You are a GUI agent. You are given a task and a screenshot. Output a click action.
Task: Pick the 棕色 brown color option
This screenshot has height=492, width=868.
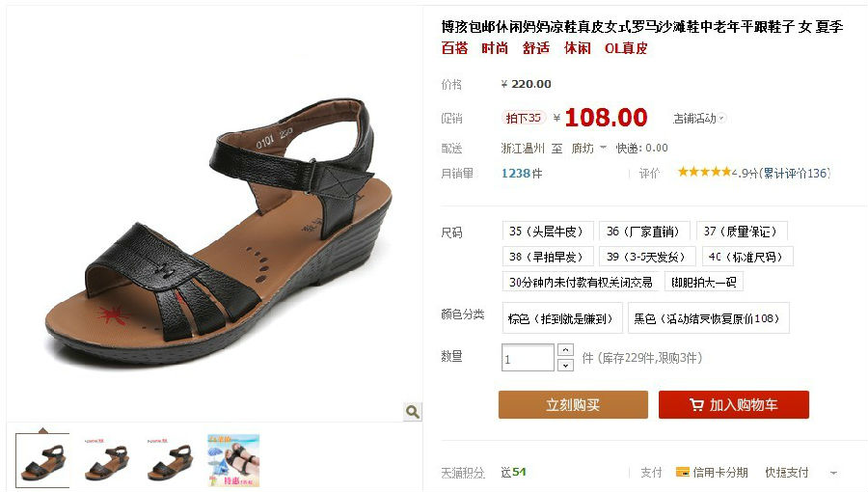click(562, 317)
